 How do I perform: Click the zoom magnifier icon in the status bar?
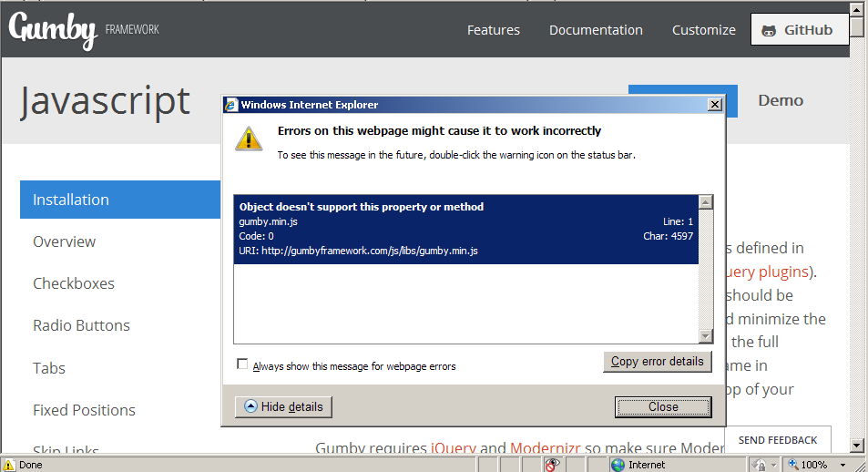pos(793,464)
